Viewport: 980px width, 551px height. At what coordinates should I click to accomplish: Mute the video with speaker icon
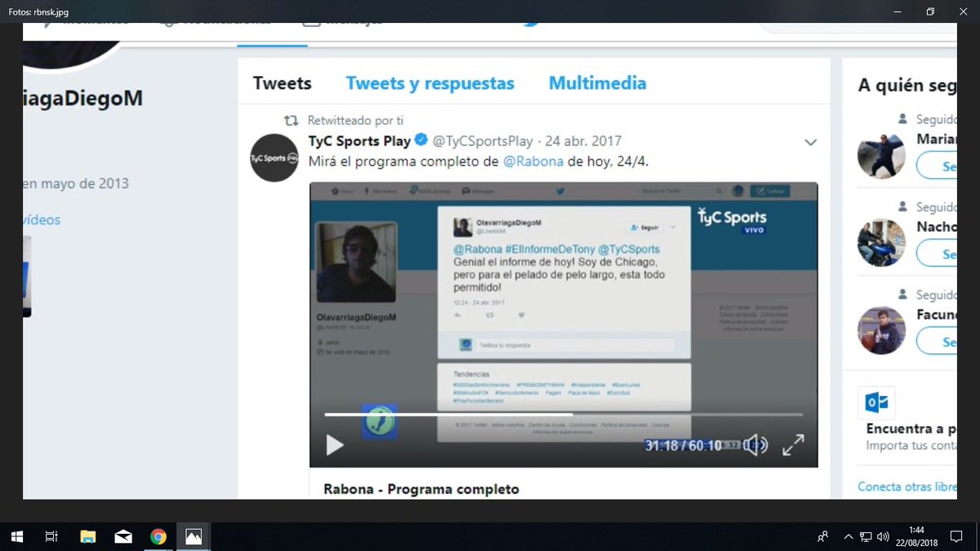(756, 445)
